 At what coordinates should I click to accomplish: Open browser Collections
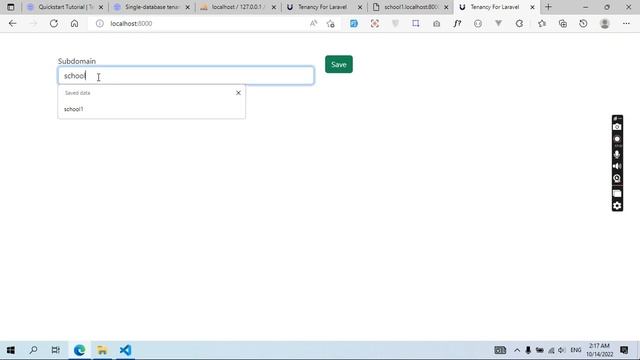pos(563,24)
